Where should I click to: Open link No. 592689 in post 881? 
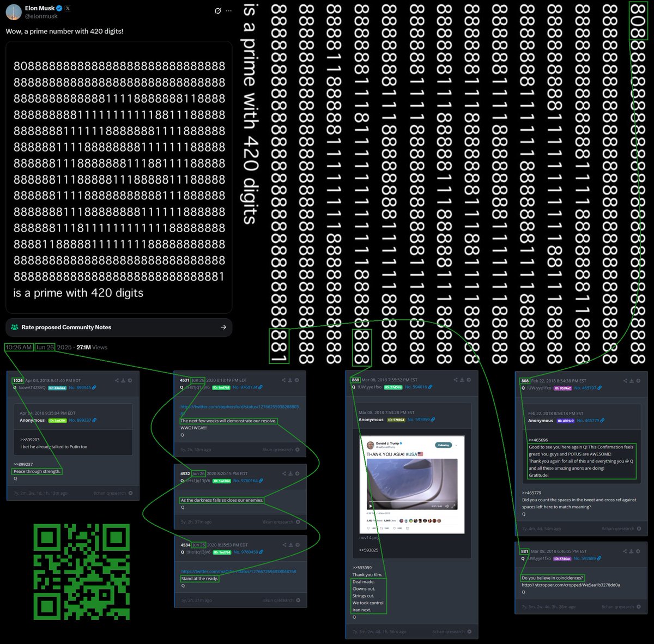pyautogui.click(x=588, y=558)
